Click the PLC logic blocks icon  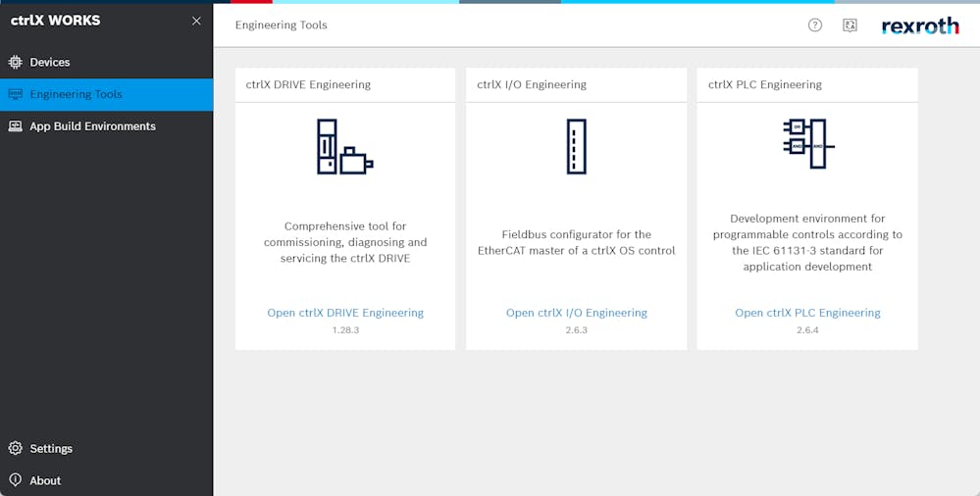click(808, 144)
